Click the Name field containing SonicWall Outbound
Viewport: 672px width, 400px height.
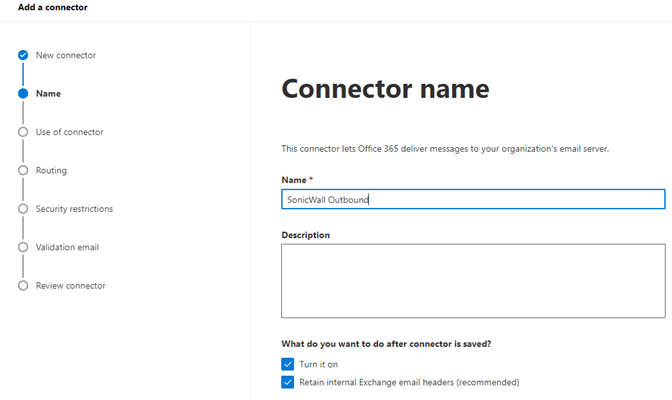(472, 199)
